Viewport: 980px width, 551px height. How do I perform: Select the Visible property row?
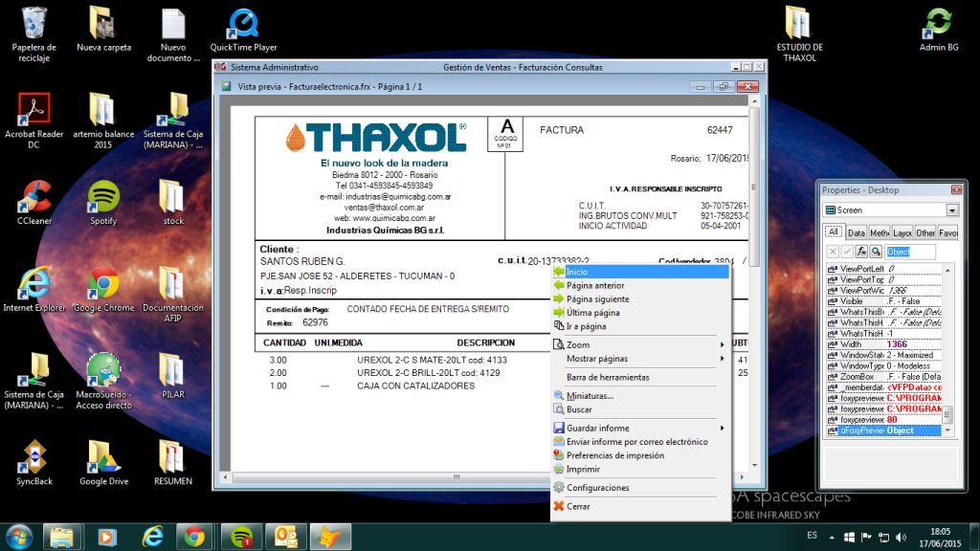coord(883,301)
